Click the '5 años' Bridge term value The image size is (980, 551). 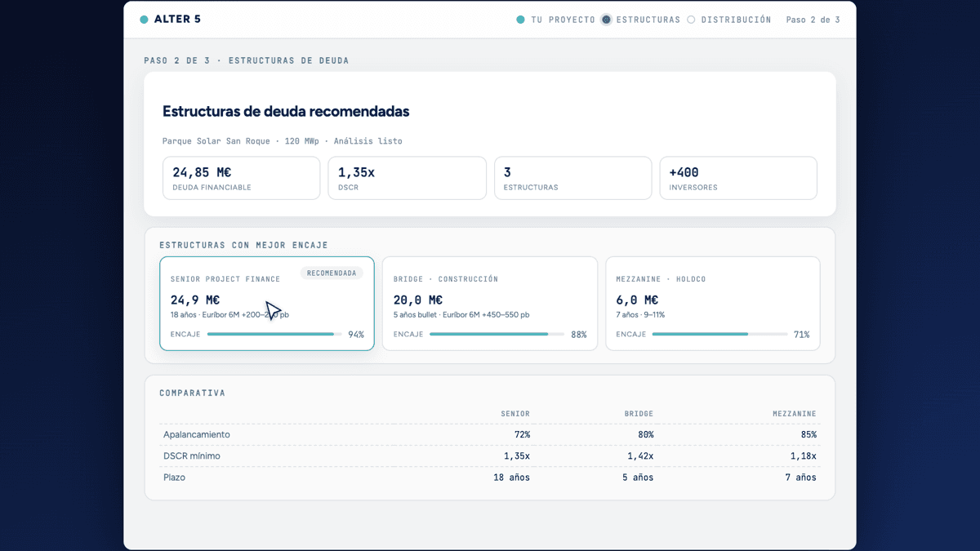[x=638, y=478]
